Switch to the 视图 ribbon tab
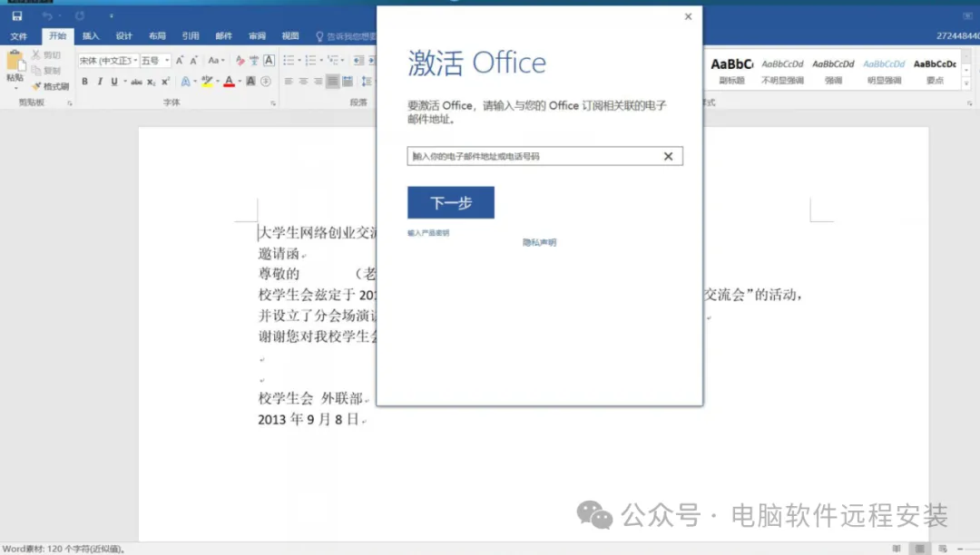The height and width of the screenshot is (555, 980). click(290, 36)
